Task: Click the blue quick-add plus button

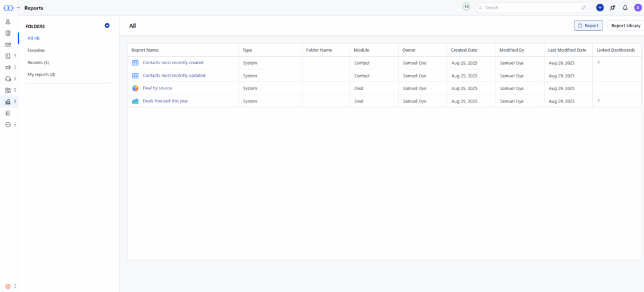Action: [x=599, y=8]
